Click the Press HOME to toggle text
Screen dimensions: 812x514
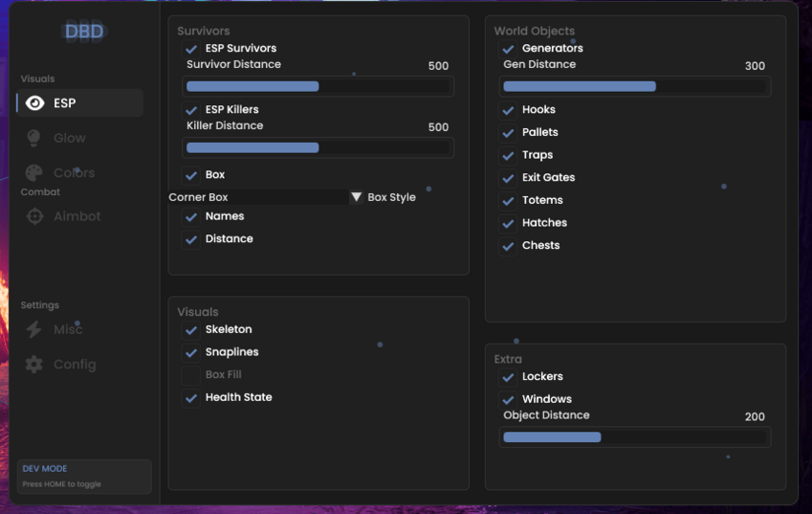click(61, 484)
